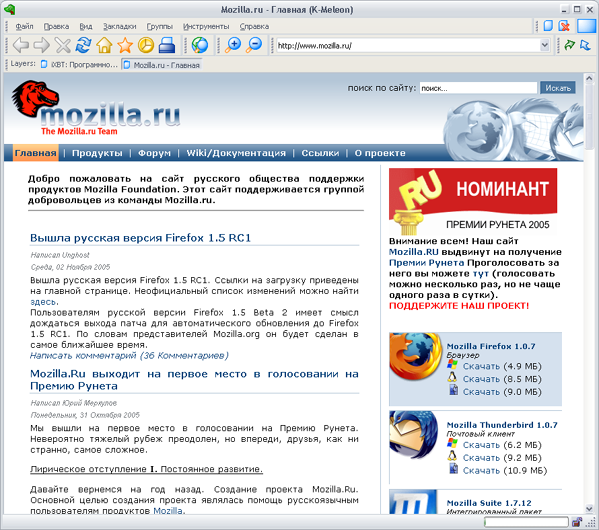The height and width of the screenshot is (530, 599).
Task: Click the Linux penguin icon for Firefox 1.0.7
Action: coord(452,378)
